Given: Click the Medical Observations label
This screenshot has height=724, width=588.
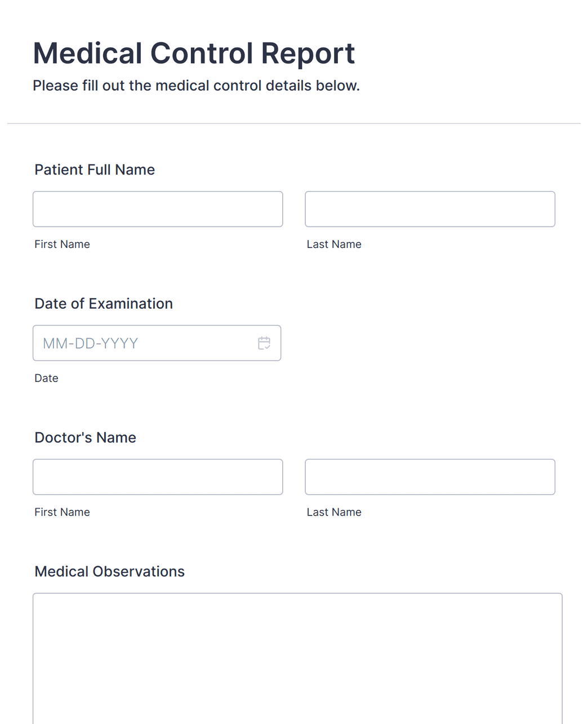Looking at the screenshot, I should coord(109,571).
